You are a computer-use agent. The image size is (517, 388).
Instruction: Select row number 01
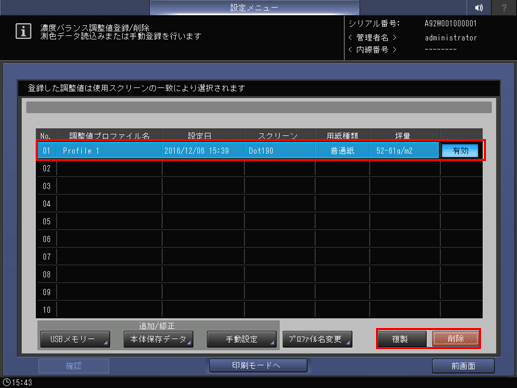tap(46, 151)
